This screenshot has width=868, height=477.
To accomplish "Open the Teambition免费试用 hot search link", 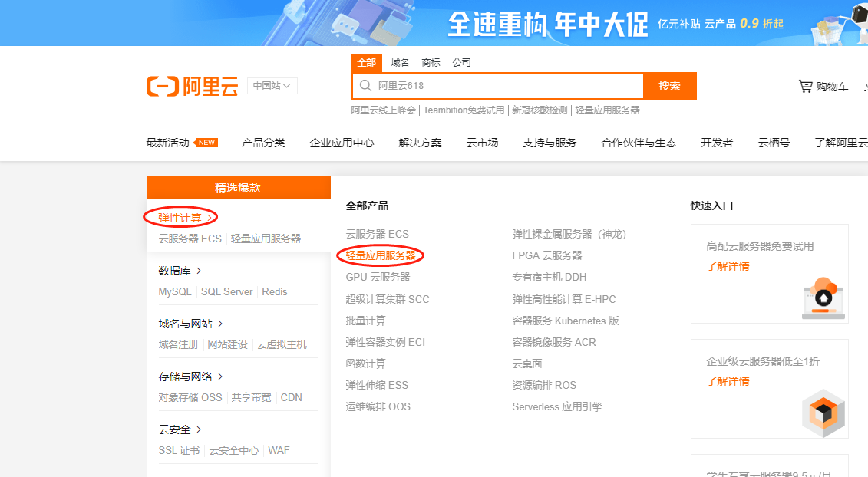I will [x=464, y=110].
